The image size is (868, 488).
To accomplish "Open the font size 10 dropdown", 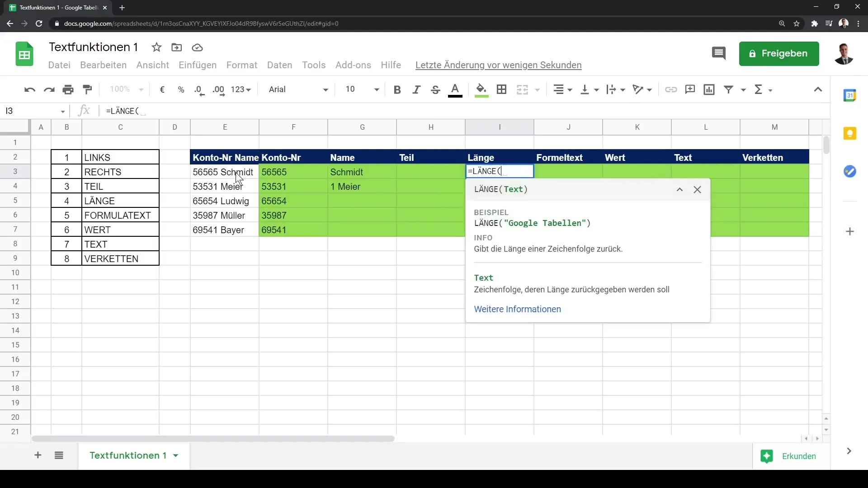I will point(362,89).
